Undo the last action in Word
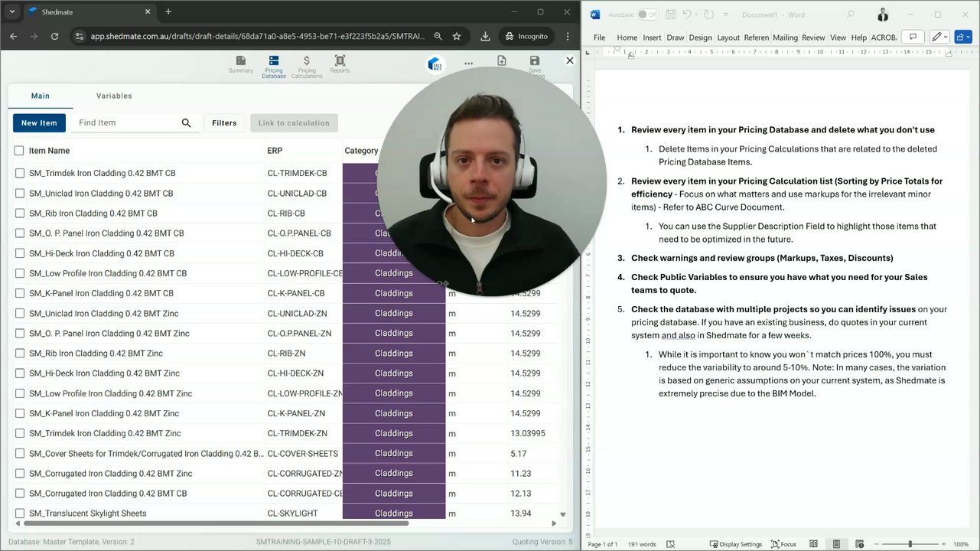Image resolution: width=980 pixels, height=551 pixels. coord(687,15)
